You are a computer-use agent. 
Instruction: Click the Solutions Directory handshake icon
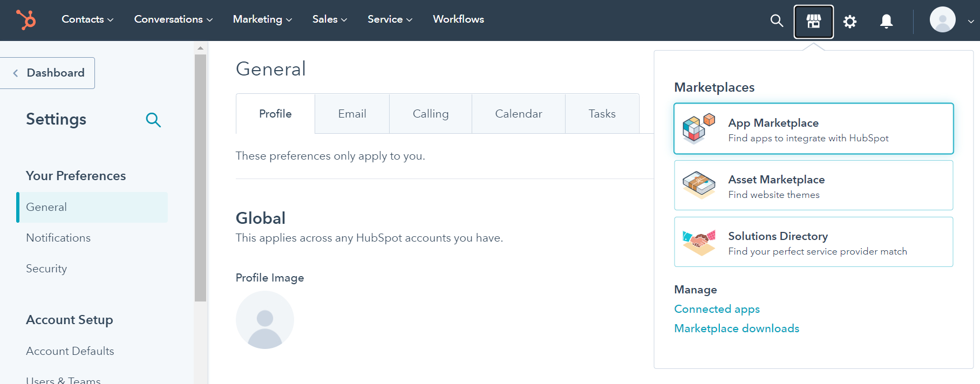[699, 242]
